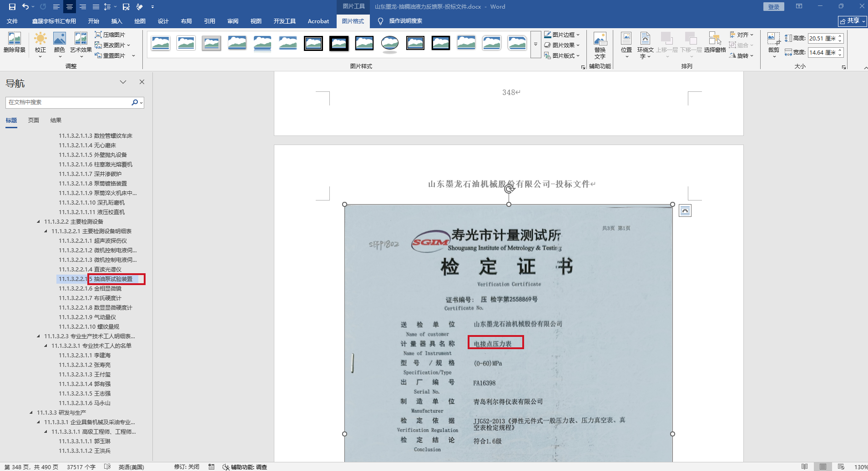The height and width of the screenshot is (471, 868).
Task: Open the 图片效果 picture effects dropdown
Action: coord(562,45)
